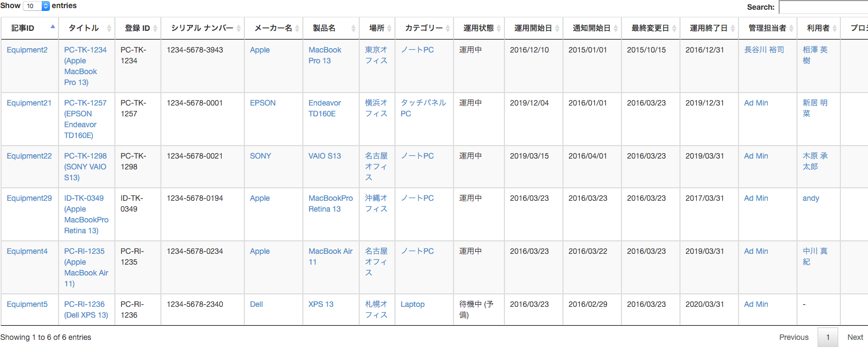Open user andy link
This screenshot has width=868, height=348.
811,198
